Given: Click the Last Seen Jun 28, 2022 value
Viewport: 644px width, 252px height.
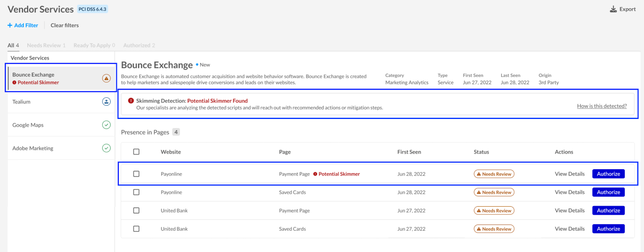Looking at the screenshot, I should (x=515, y=82).
